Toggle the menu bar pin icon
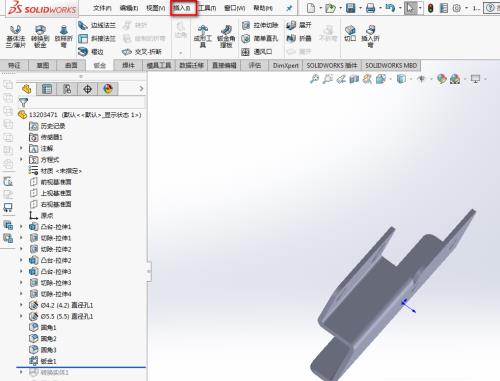 (x=289, y=8)
